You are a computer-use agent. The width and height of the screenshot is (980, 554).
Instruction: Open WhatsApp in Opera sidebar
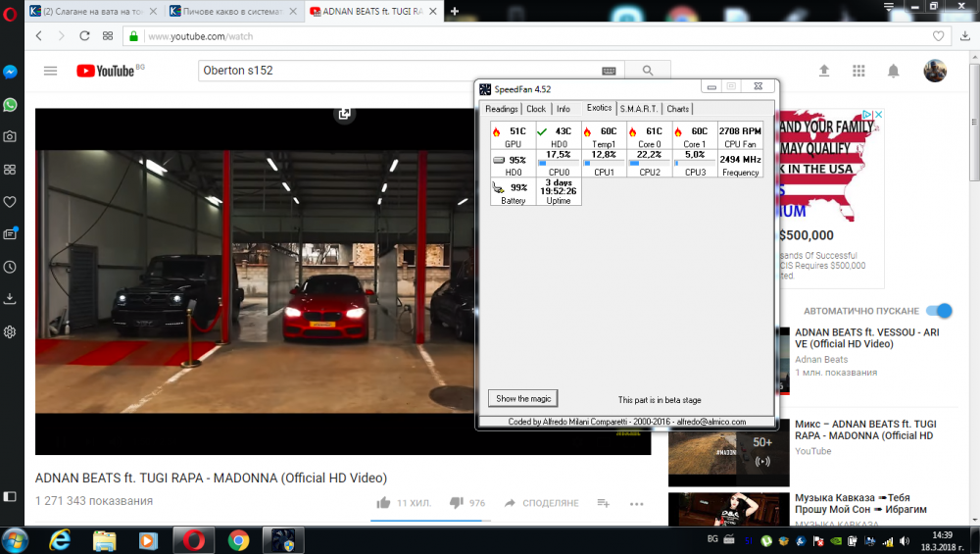(x=10, y=104)
